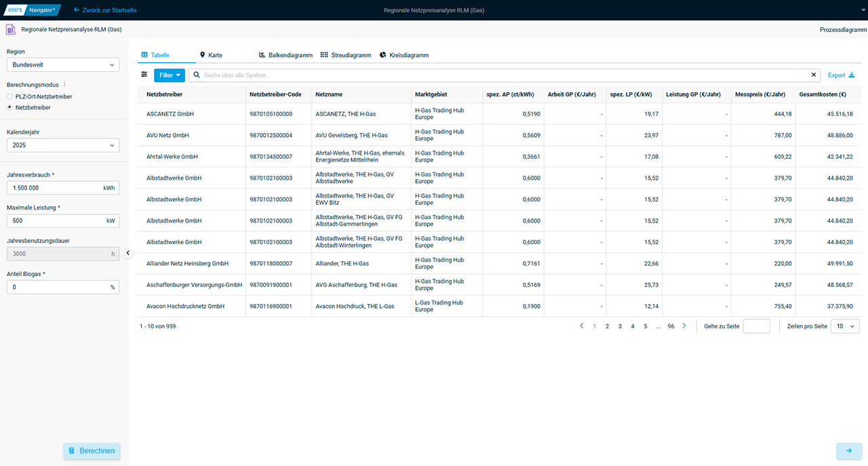Viewport: 868px width, 466px height.
Task: Click the ene't Navigator logo
Action: 32,10
